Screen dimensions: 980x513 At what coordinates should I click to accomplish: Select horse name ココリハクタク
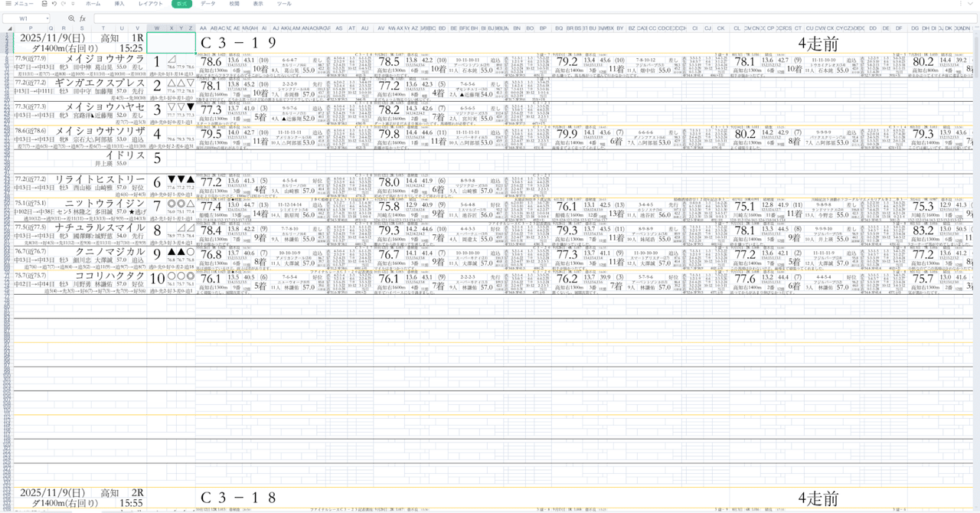(109, 275)
